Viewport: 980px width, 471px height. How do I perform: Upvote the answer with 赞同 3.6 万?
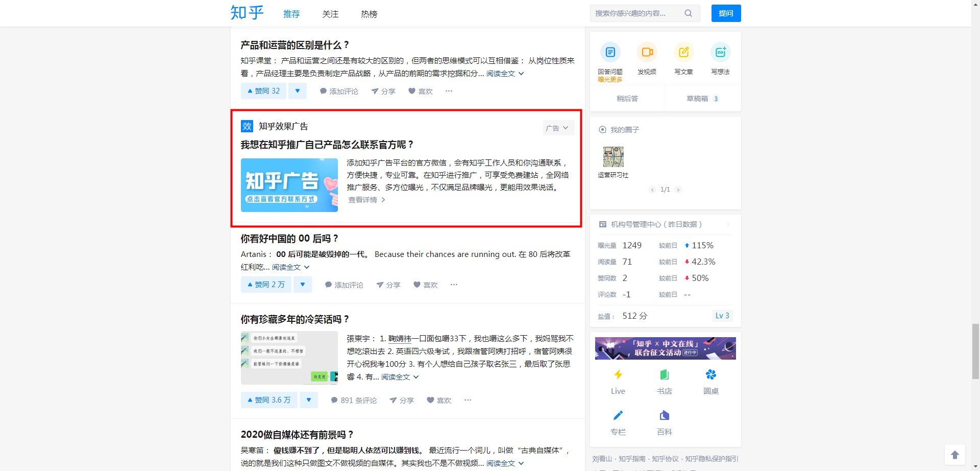[269, 400]
